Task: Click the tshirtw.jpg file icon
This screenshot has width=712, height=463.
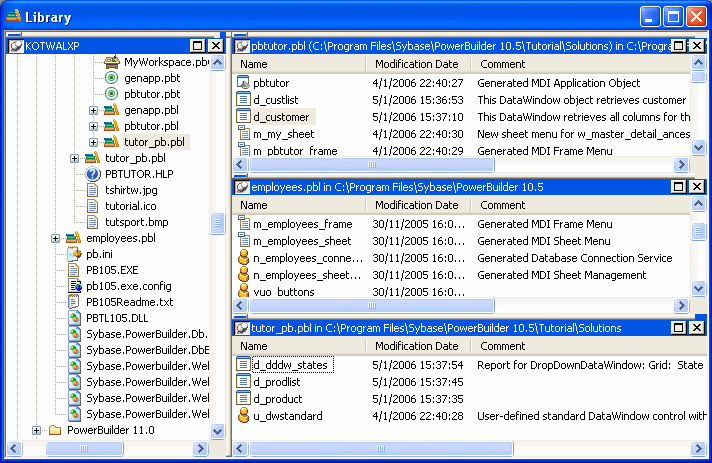Action: point(93,190)
